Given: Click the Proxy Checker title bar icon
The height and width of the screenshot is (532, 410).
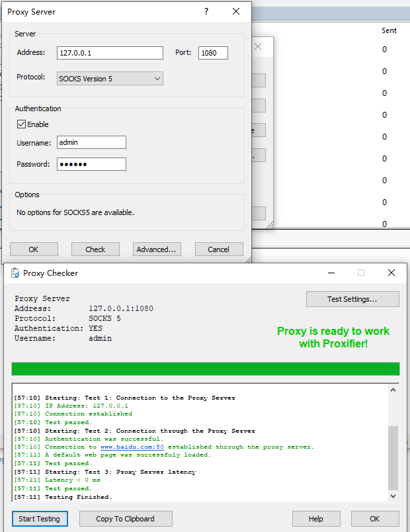Looking at the screenshot, I should [15, 273].
